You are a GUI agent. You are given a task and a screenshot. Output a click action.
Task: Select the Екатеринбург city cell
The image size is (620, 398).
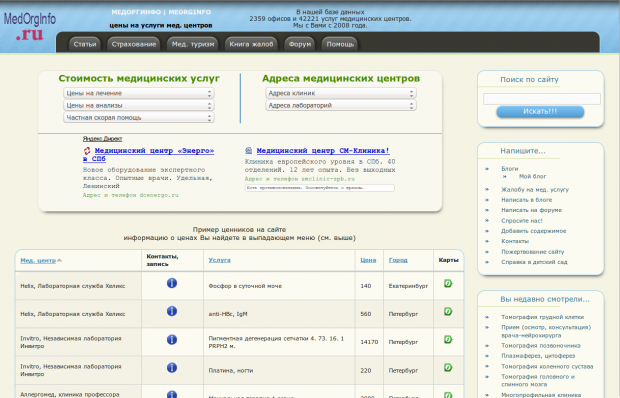408,286
